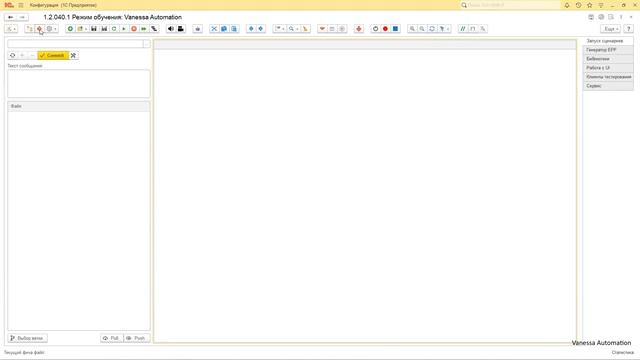Click the Pull button

coord(111,338)
